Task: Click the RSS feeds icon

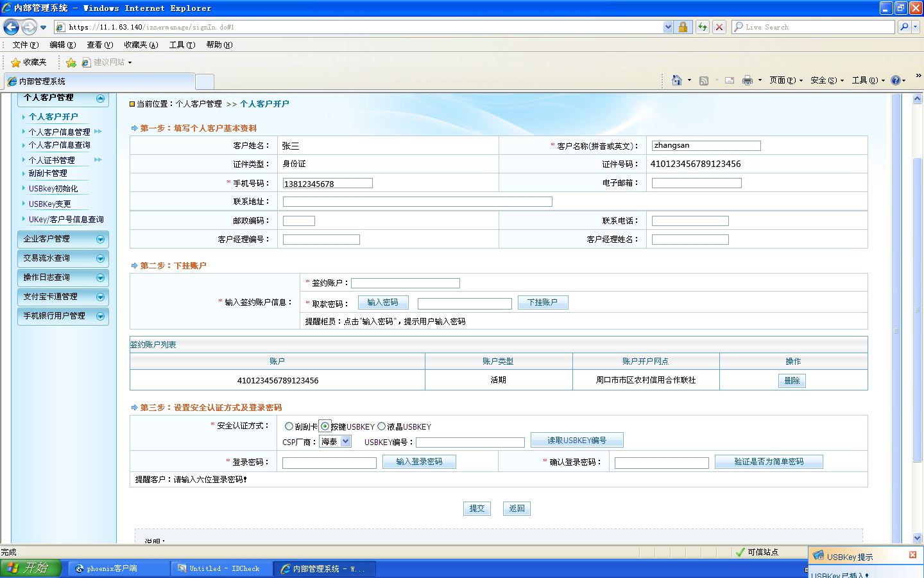Action: (704, 80)
